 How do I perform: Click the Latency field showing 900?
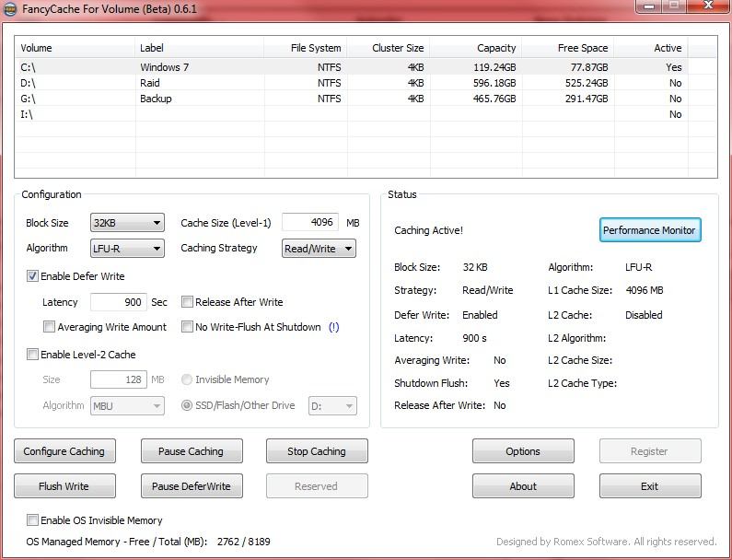tap(119, 302)
